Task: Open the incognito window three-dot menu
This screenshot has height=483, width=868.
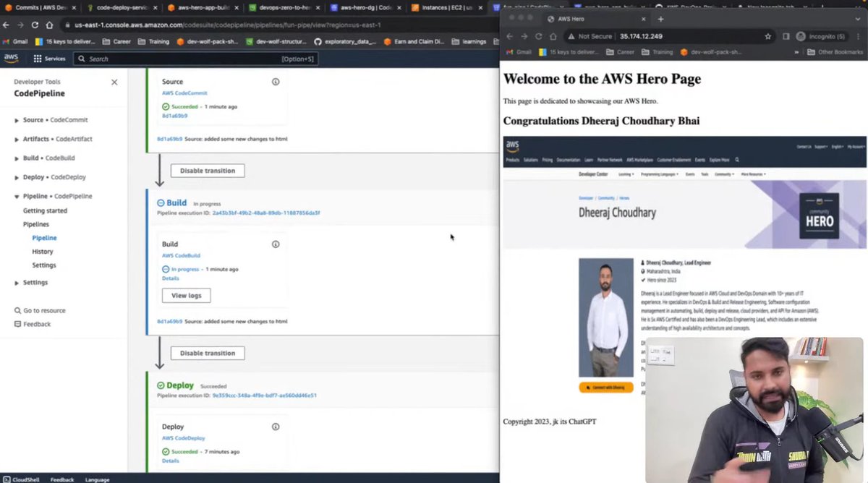Action: point(859,36)
